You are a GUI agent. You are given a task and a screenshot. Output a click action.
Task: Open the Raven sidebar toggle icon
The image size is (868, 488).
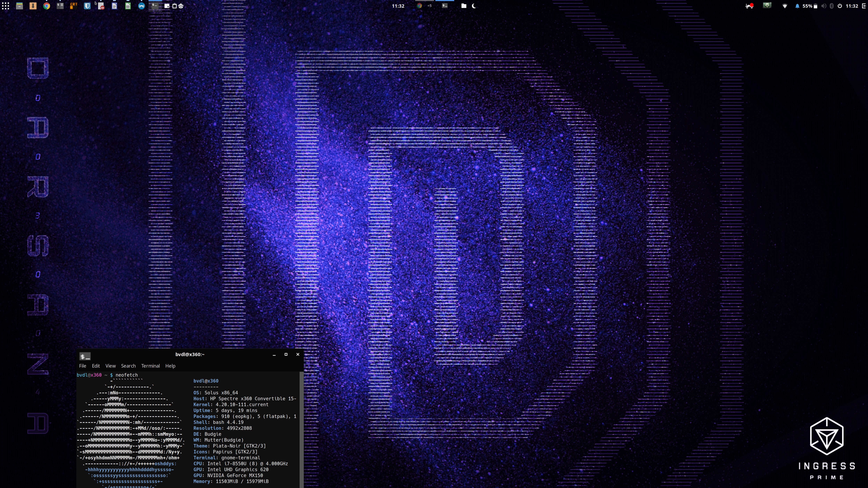click(x=864, y=6)
